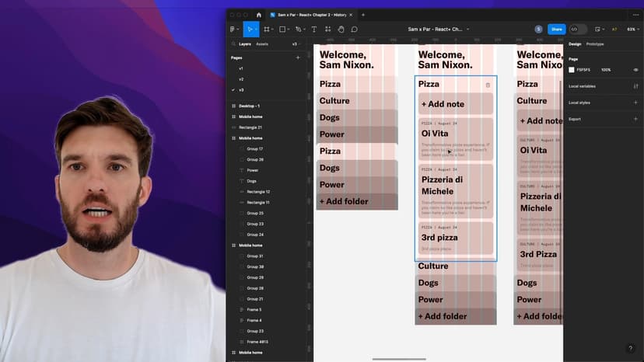The image size is (644, 362).
Task: Click the Share button
Action: pyautogui.click(x=557, y=30)
